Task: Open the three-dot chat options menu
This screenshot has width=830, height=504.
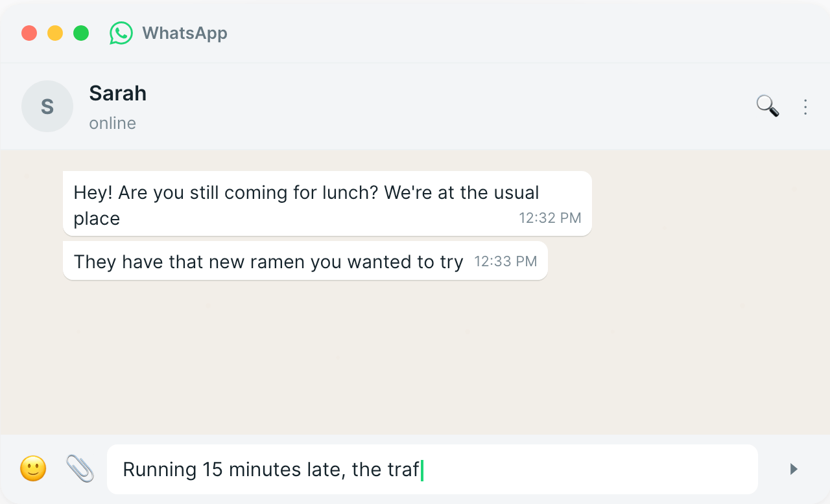Action: [x=805, y=106]
